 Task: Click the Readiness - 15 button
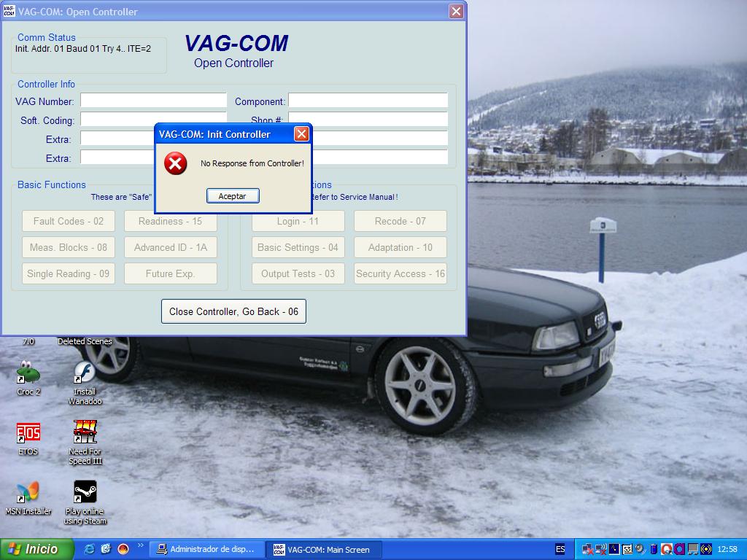171,222
